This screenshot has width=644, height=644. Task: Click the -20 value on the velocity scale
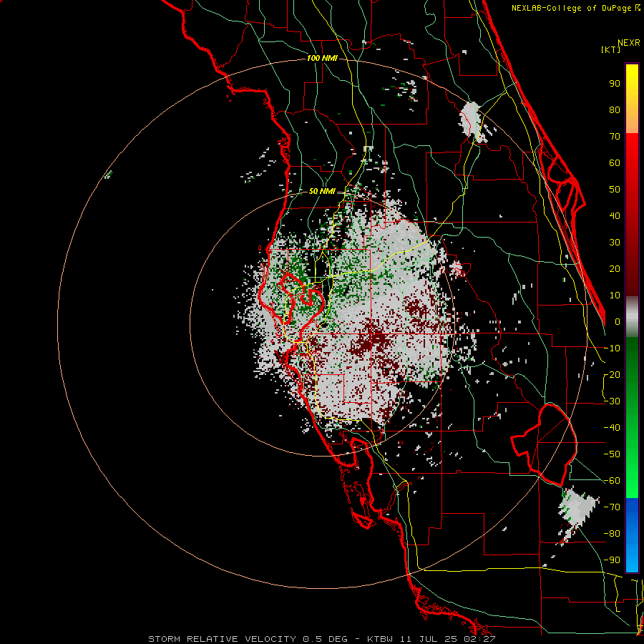pyautogui.click(x=612, y=375)
